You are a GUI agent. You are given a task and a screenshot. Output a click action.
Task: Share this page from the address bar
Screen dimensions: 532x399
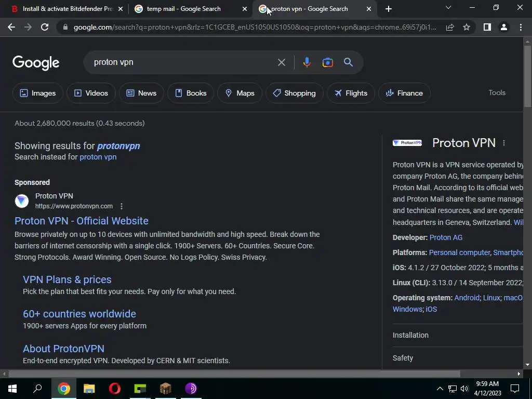[x=450, y=27]
